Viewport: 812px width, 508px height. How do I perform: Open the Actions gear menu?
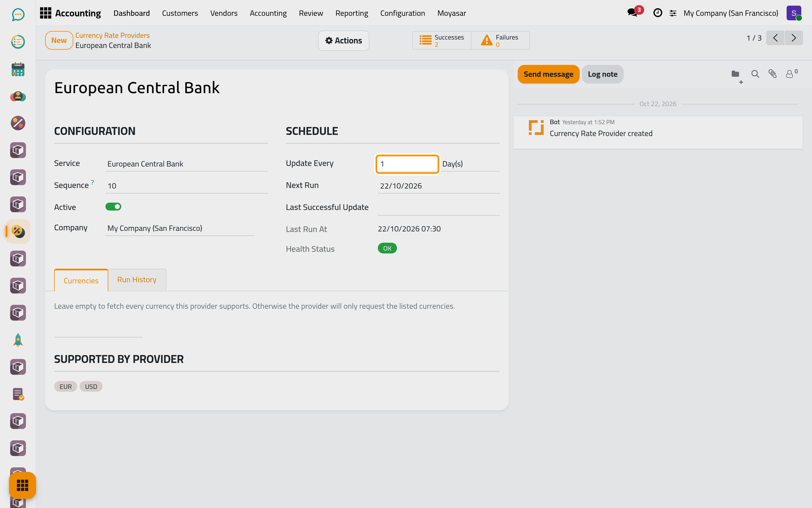tap(343, 41)
